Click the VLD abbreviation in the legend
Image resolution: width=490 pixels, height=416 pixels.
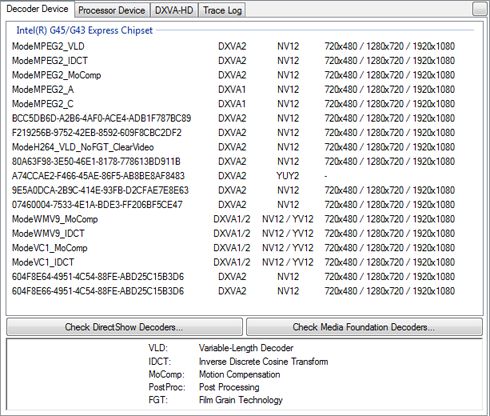[158, 348]
